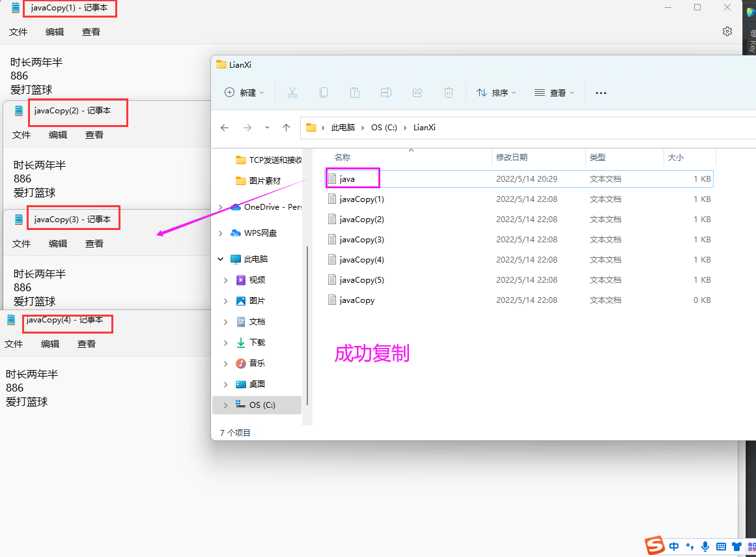Click the Paste clipboard icon in Explorer toolbar
The width and height of the screenshot is (756, 557).
click(355, 93)
